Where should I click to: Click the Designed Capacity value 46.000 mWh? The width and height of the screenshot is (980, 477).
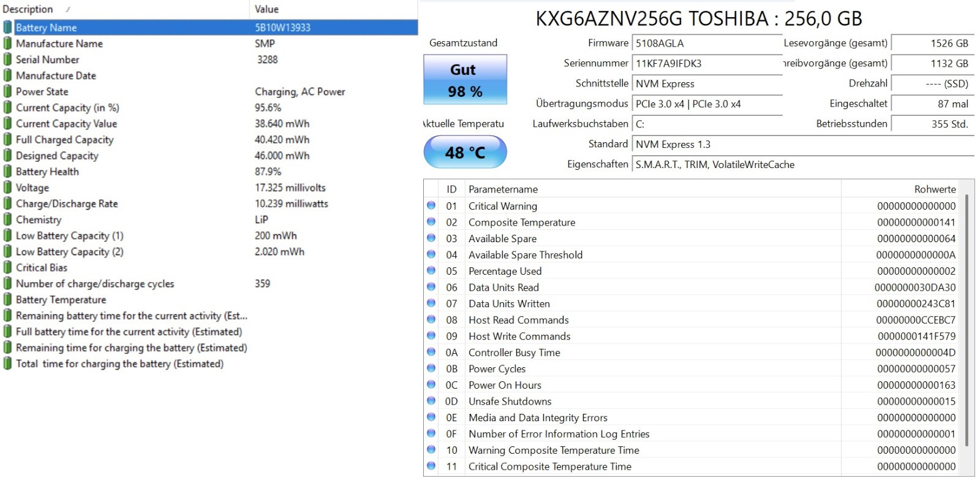(x=282, y=155)
